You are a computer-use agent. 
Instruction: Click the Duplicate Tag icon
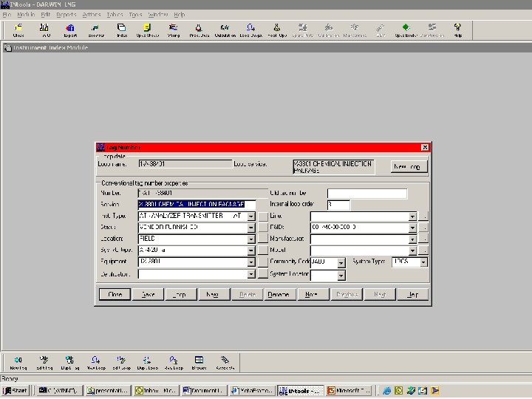pyautogui.click(x=70, y=363)
